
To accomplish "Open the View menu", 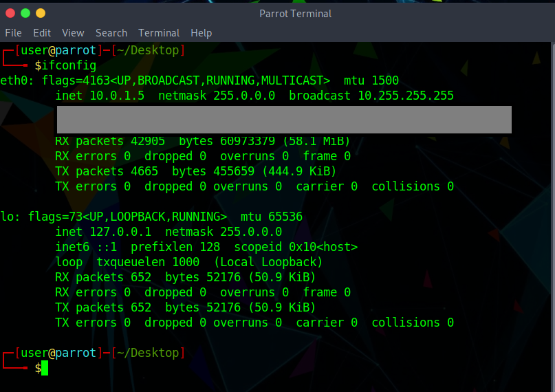I will click(x=73, y=33).
